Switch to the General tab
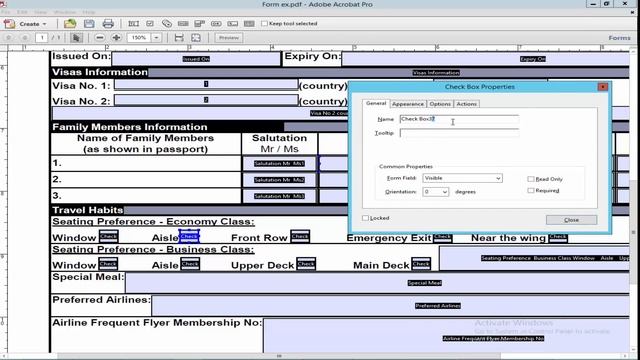Screen dimensions: 640x360 tap(376, 103)
